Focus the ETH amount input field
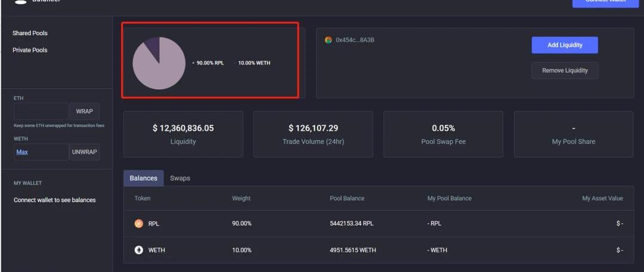Viewport: 644px width, 272px height. tap(41, 112)
